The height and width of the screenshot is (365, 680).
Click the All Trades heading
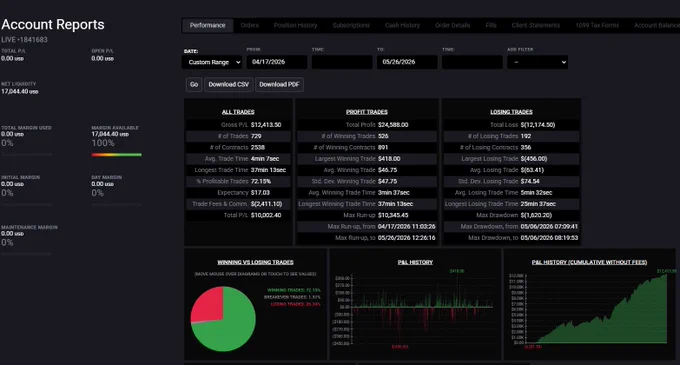238,112
